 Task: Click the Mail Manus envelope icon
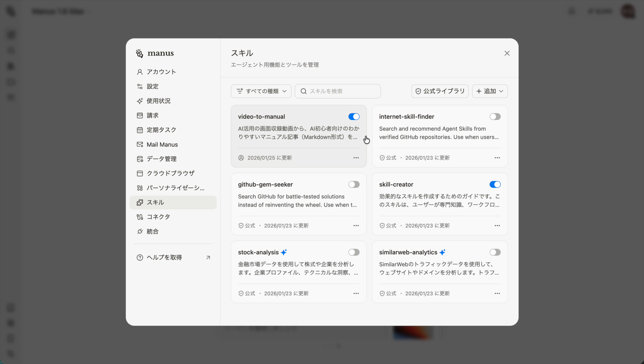[140, 144]
